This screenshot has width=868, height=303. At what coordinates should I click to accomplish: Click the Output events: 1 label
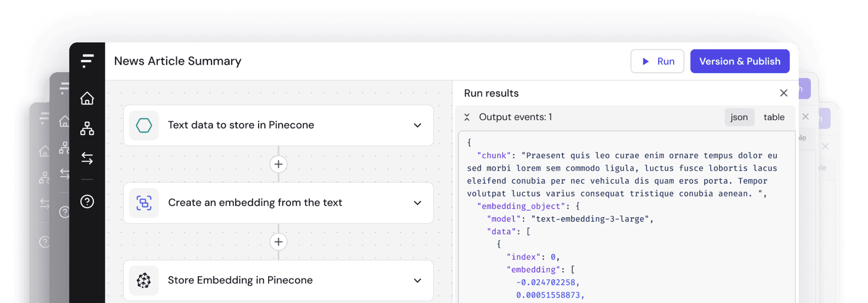(x=515, y=117)
